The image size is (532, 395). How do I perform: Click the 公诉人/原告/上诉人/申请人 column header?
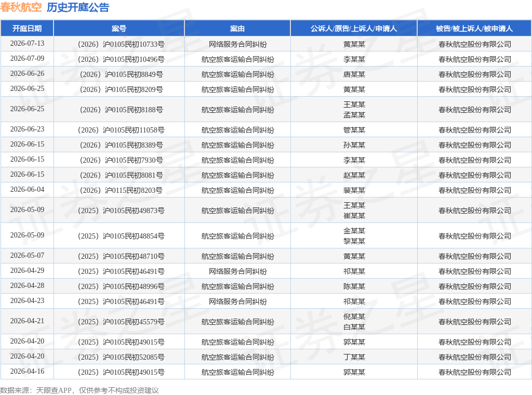click(x=354, y=29)
